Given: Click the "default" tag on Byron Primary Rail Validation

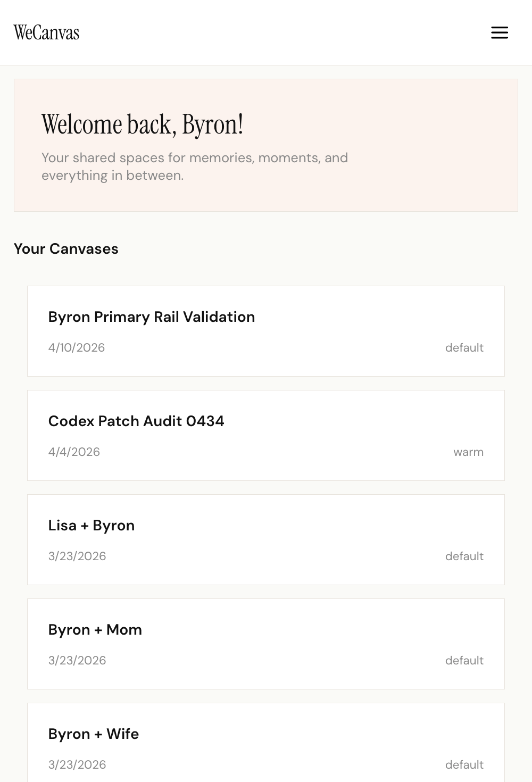Looking at the screenshot, I should [x=464, y=347].
